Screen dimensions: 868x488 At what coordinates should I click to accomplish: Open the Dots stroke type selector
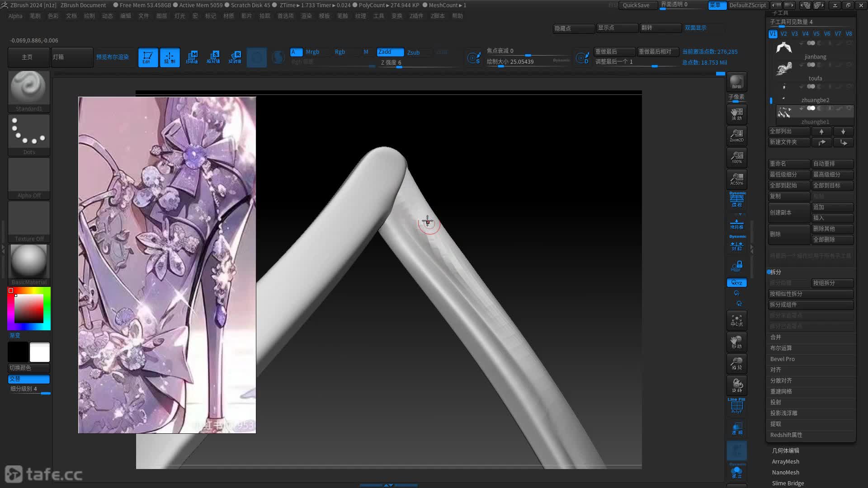(29, 135)
